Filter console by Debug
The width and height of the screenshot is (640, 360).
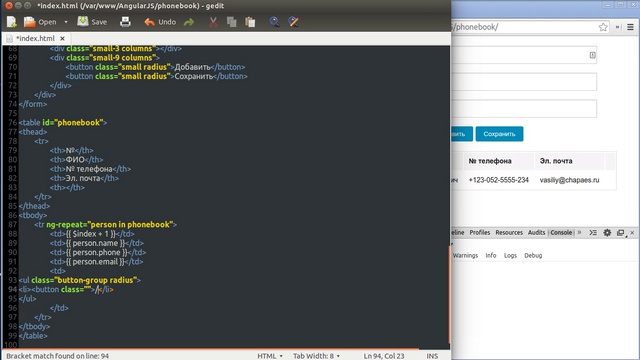[533, 256]
